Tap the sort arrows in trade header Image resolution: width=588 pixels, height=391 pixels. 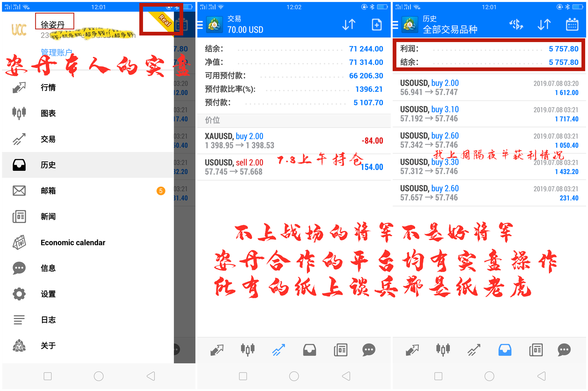coord(349,25)
